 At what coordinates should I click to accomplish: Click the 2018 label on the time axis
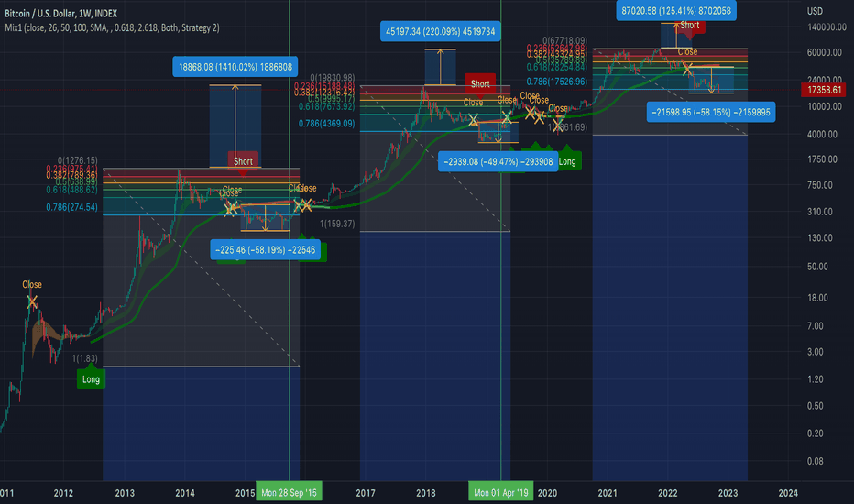426,493
